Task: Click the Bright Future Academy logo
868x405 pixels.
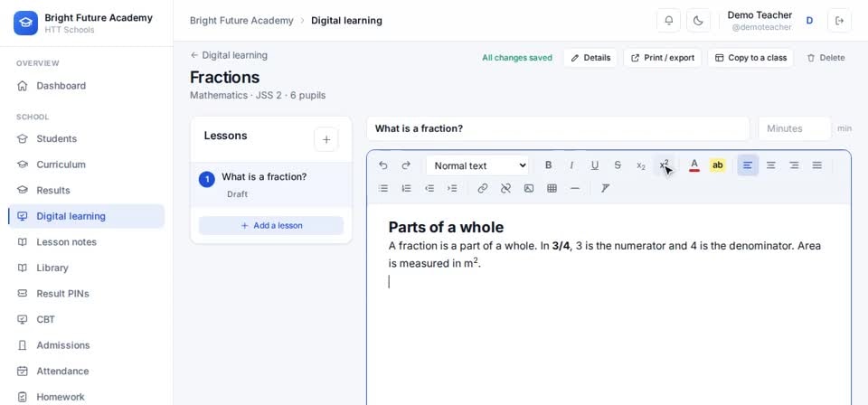Action: (x=25, y=24)
